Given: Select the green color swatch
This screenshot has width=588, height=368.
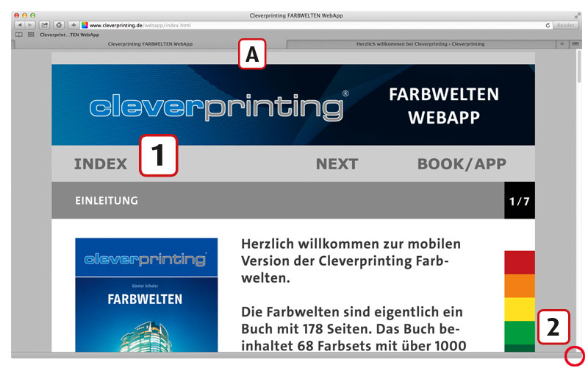Looking at the screenshot, I should pos(520,333).
